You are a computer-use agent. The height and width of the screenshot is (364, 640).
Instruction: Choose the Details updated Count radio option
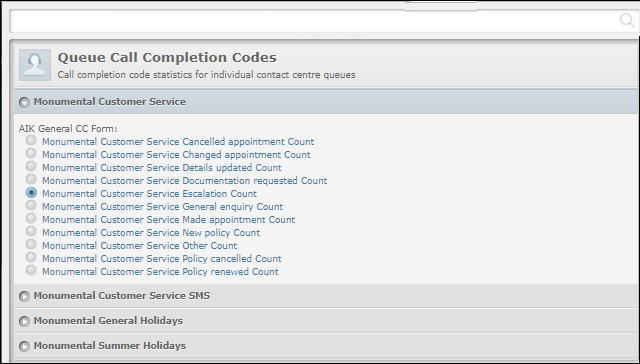[x=31, y=166]
